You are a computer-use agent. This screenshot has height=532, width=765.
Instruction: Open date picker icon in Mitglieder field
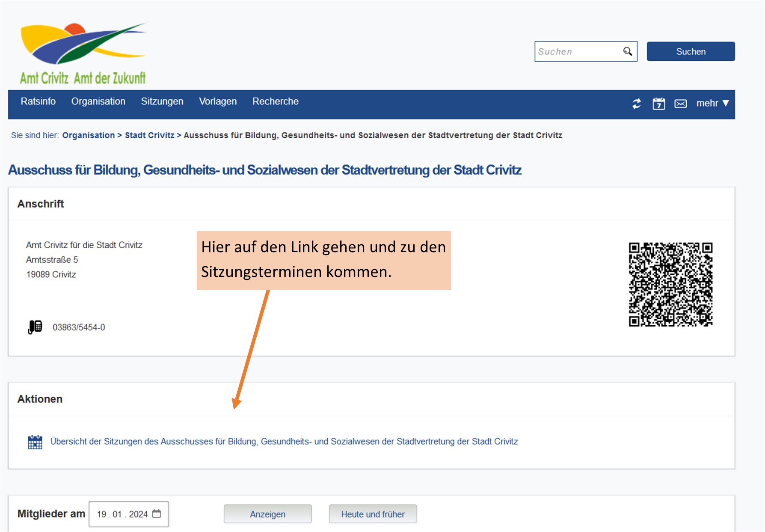[157, 514]
